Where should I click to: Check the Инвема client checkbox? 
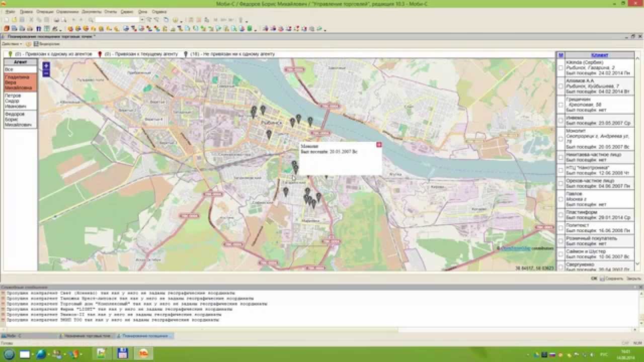(561, 120)
